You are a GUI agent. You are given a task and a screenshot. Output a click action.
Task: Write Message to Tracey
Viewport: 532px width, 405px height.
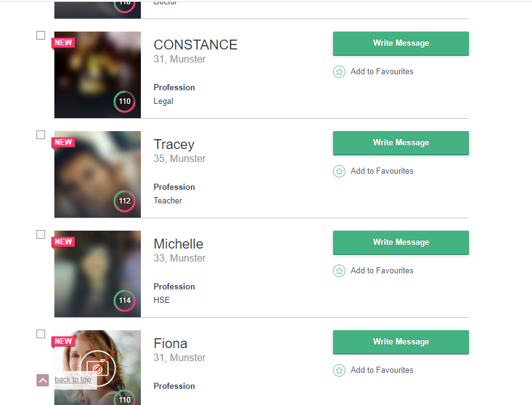400,143
